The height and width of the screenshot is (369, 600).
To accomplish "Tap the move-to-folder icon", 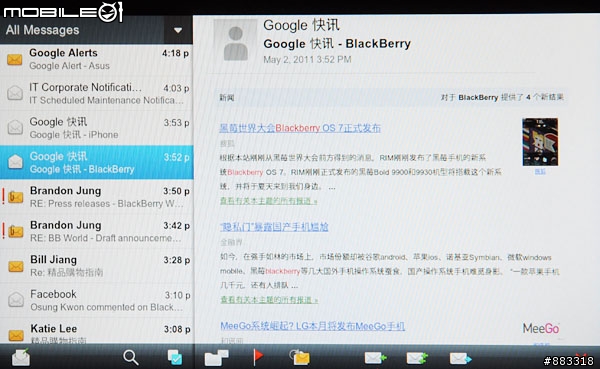I will tap(216, 358).
